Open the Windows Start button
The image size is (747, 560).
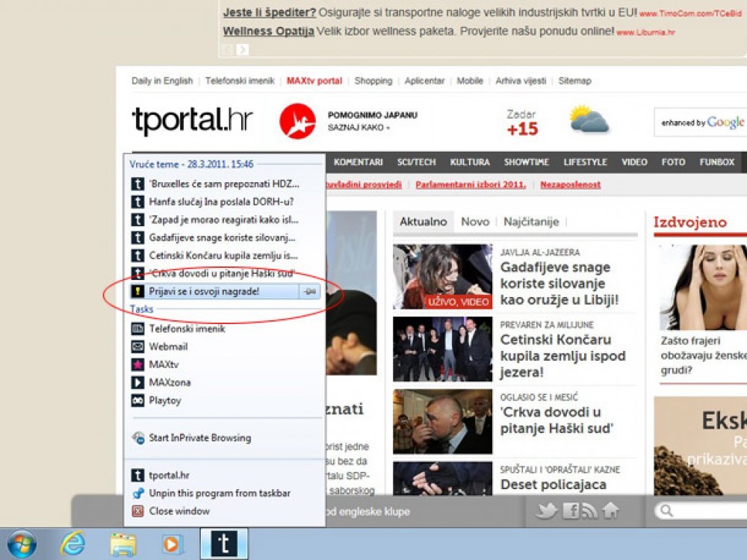(21, 544)
